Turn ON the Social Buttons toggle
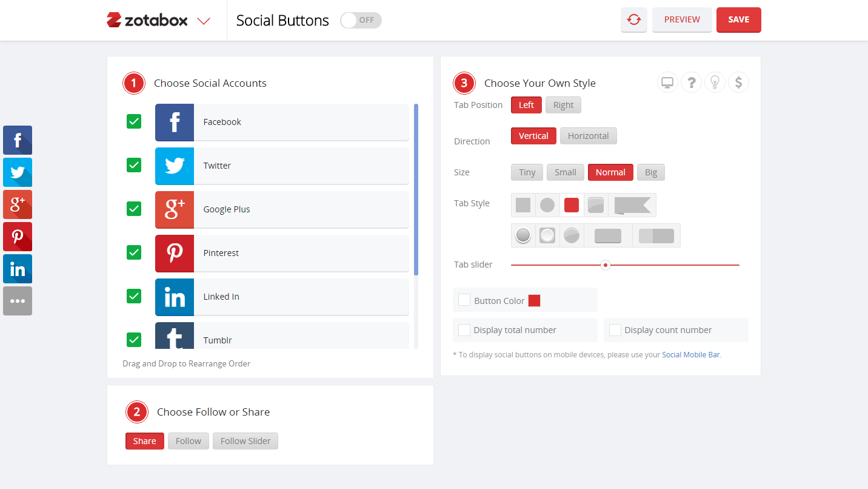This screenshot has height=489, width=868. (361, 20)
